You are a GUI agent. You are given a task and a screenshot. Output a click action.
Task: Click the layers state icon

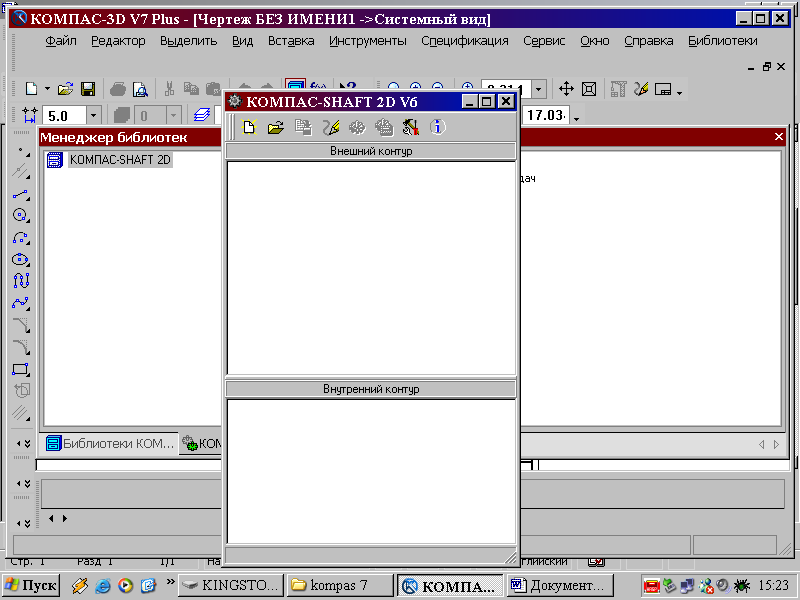tap(202, 115)
